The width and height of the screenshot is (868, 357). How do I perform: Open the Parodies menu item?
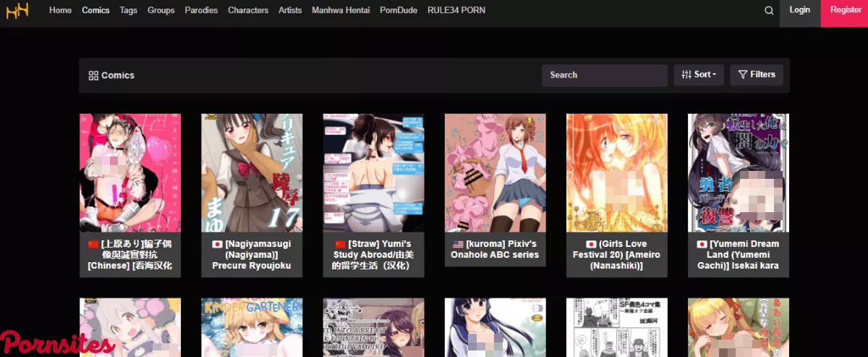[201, 11]
